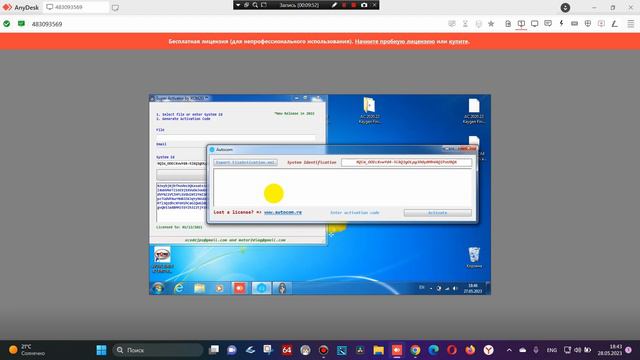Click the file transfer document icon in AnyDesk toolbar
Screen dimensions: 640x360
[508, 24]
